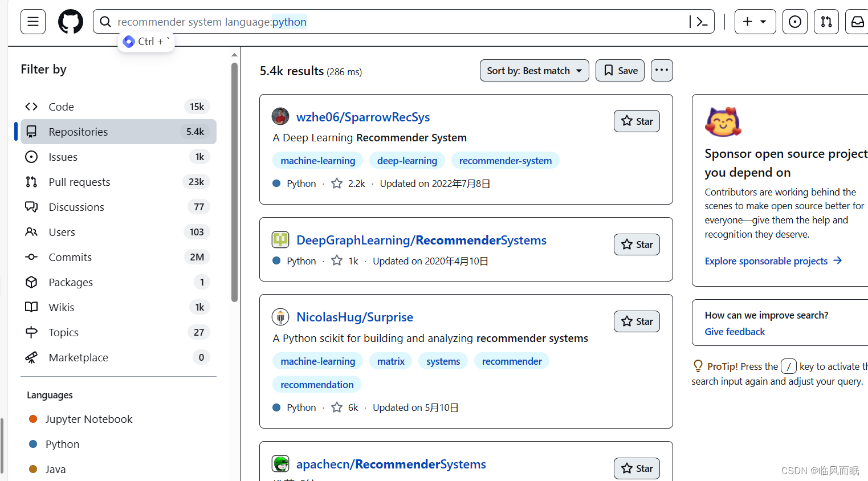Click the 1k stars count of DeepGraphLearning/RecommenderSystems
This screenshot has height=481, width=868.
click(x=353, y=261)
